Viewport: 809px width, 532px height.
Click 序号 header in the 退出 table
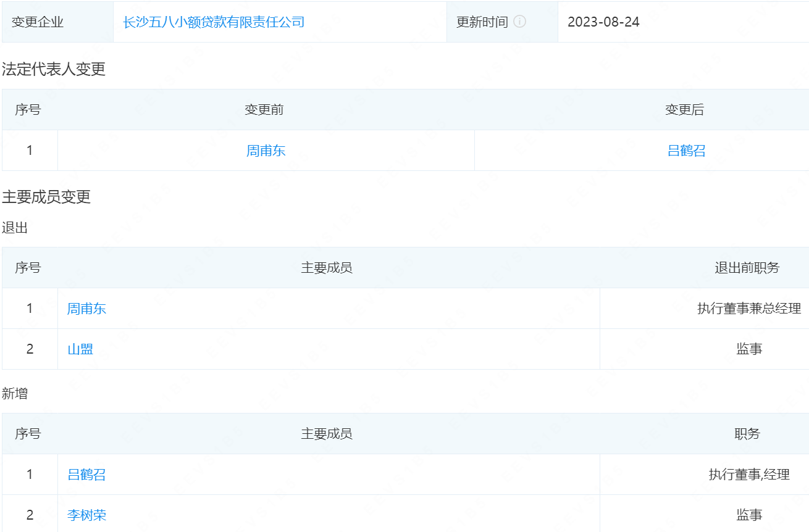click(x=28, y=268)
